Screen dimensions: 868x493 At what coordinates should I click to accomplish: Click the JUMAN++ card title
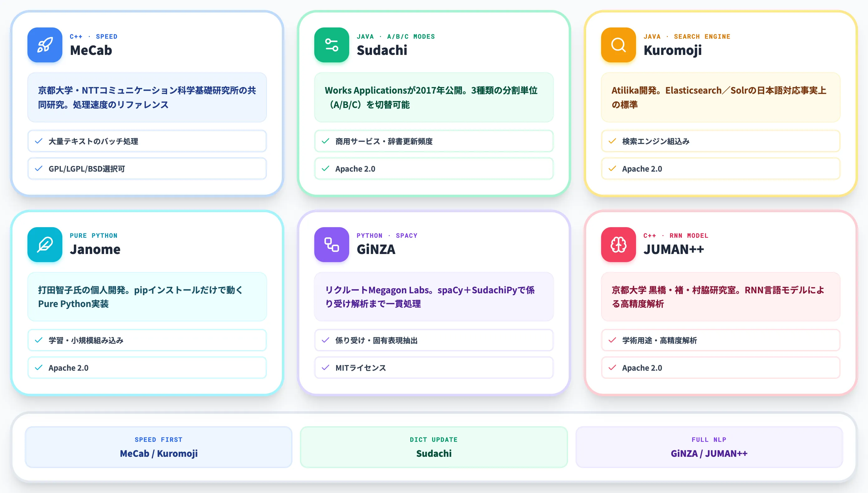673,250
